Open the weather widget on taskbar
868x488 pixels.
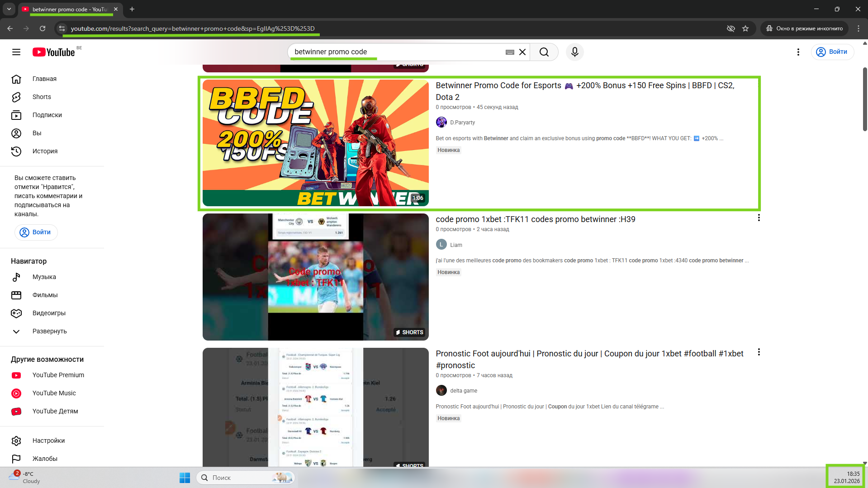[25, 478]
